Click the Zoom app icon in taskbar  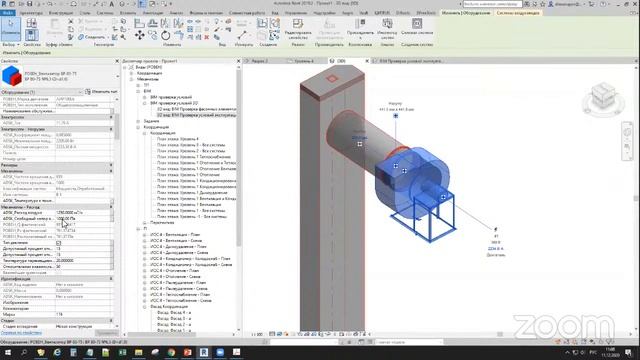click(x=220, y=352)
